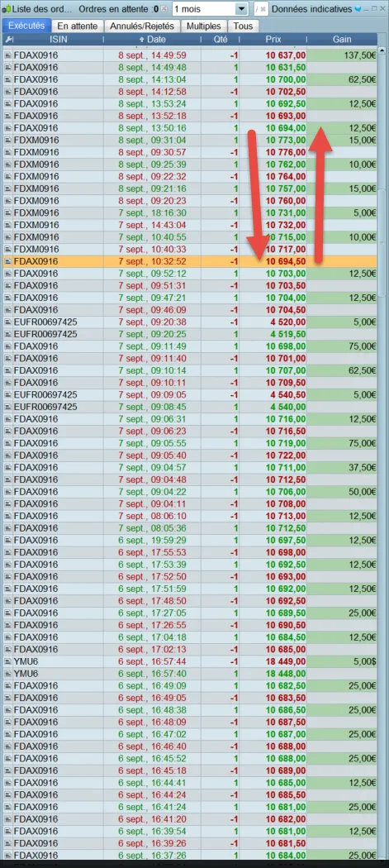Viewport: 389px width, 868px height.
Task: Select the price cell 4 520,00
Action: tap(273, 322)
